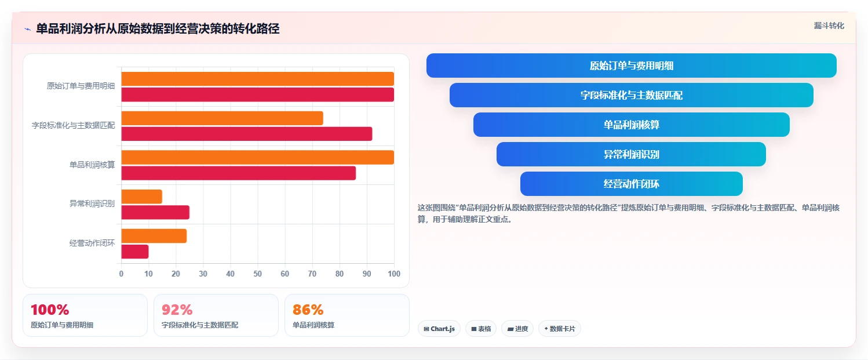Click the x-axis tick value 100
The width and height of the screenshot is (868, 360).
[394, 274]
